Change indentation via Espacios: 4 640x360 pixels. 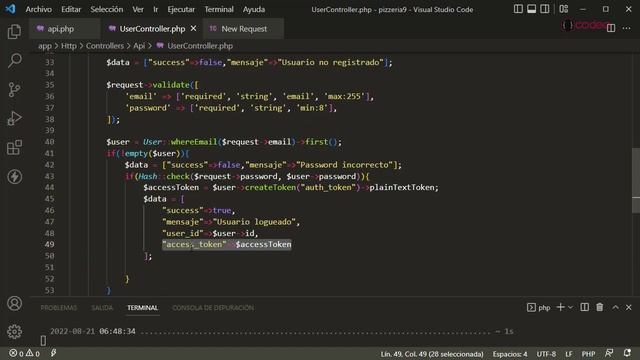(510, 354)
